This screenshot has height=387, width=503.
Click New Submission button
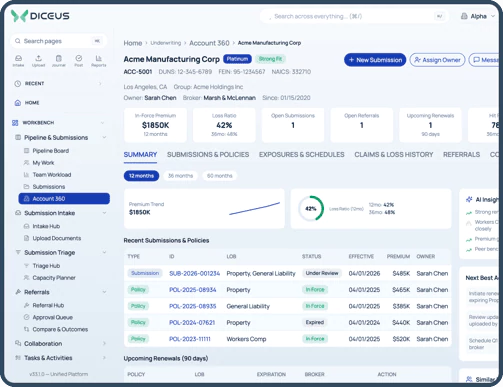click(x=375, y=60)
